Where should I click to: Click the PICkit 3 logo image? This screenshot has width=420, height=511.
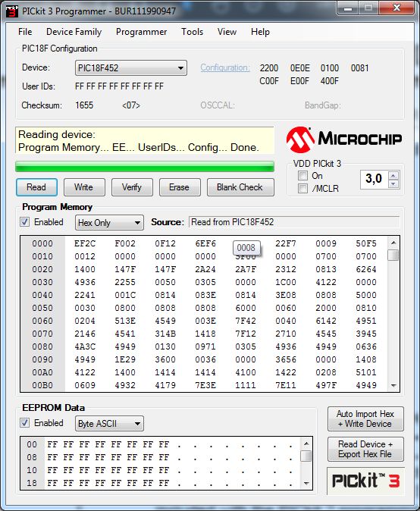pos(365,481)
